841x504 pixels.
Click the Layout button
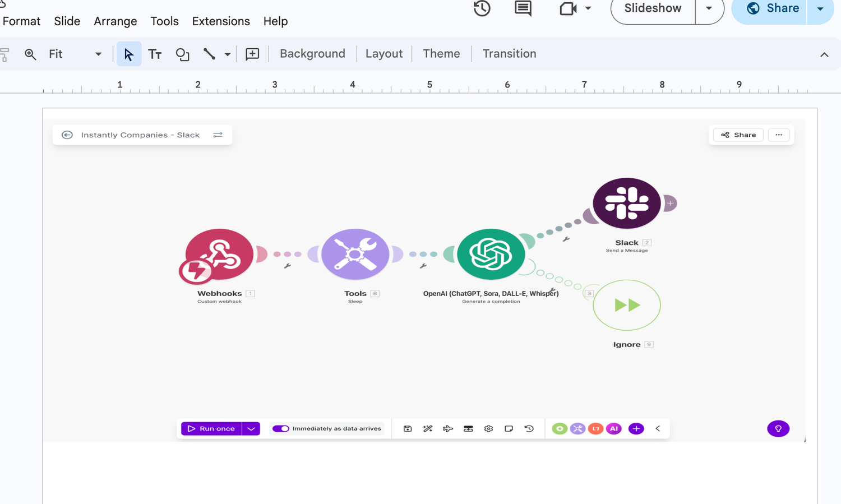point(384,54)
